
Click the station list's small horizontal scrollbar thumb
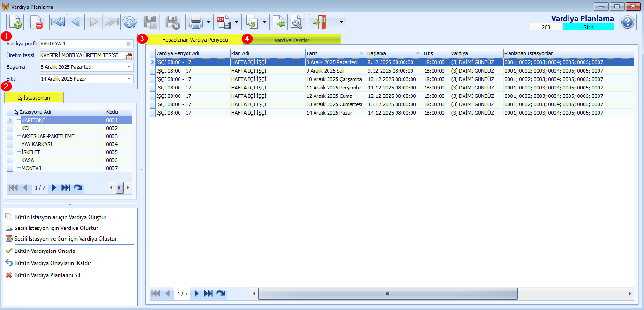pos(120,188)
